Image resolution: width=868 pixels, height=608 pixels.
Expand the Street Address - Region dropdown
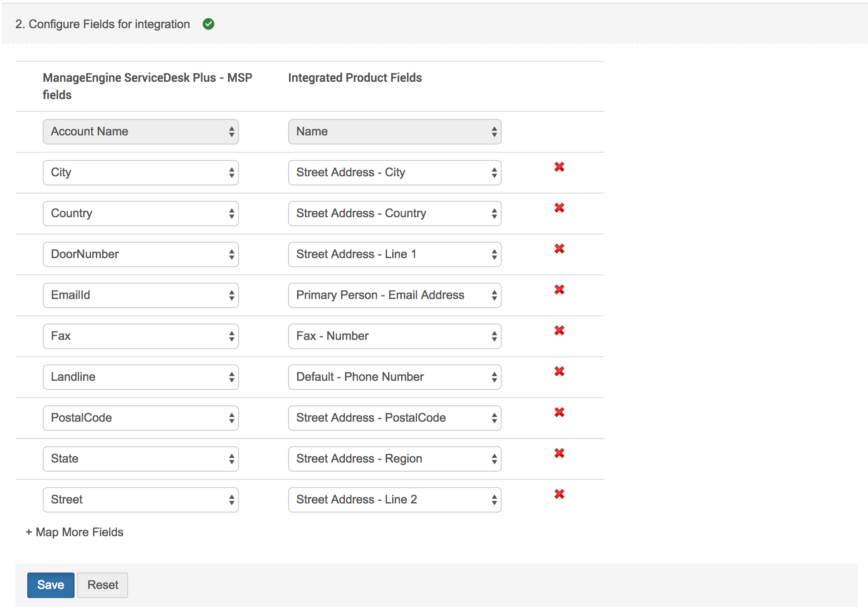394,459
